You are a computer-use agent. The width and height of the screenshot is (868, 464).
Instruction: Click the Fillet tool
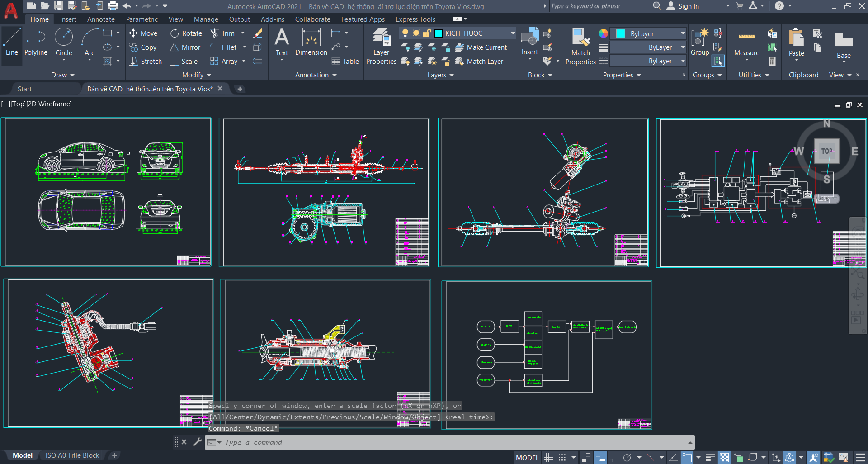pos(224,47)
